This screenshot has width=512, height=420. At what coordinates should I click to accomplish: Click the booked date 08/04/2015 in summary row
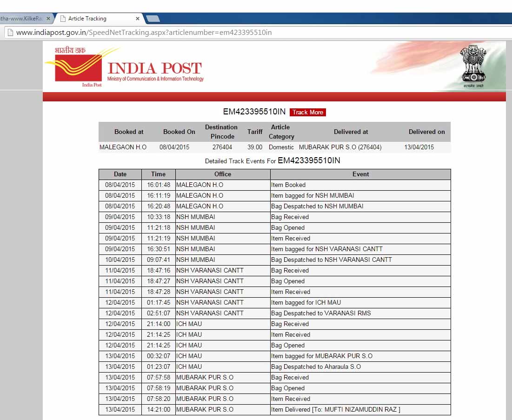(174, 147)
